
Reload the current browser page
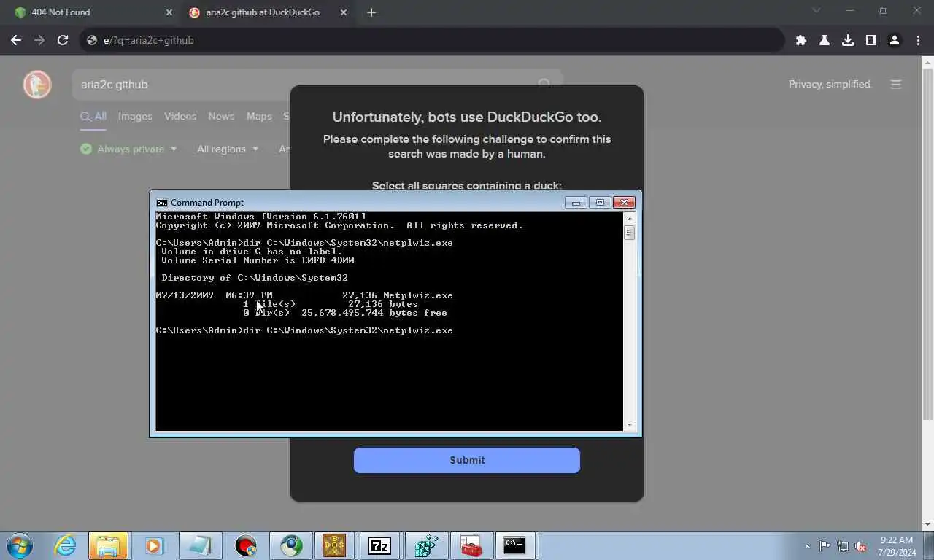[x=63, y=40]
